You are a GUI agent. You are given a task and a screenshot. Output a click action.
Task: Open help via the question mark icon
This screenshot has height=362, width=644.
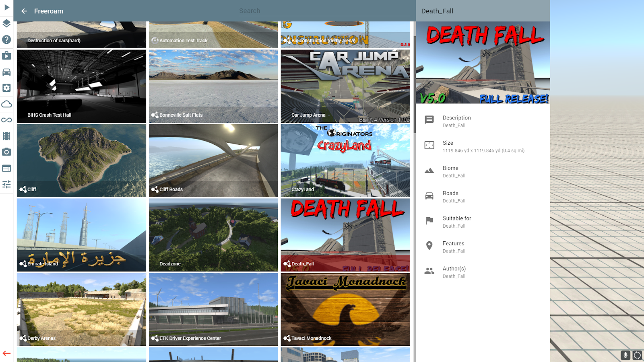[6, 39]
